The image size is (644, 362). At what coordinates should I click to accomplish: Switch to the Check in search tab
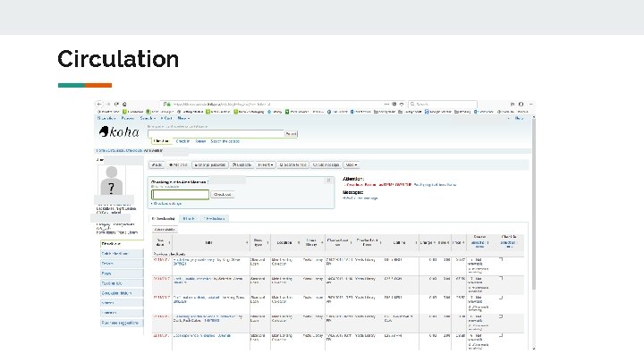pyautogui.click(x=182, y=141)
